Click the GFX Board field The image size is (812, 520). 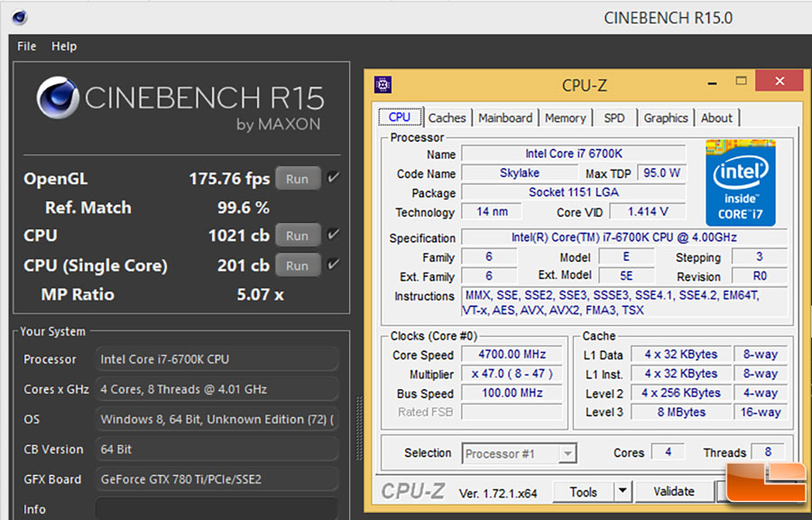tap(217, 479)
